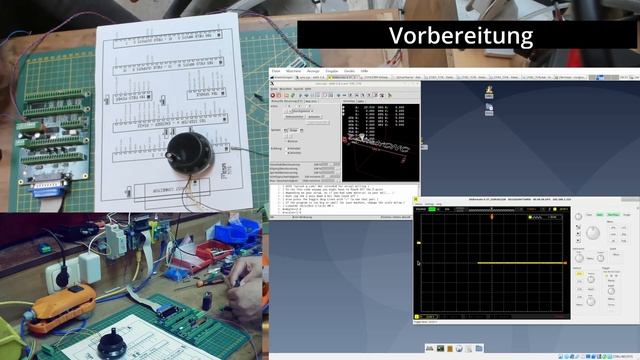Toggle machine power icon in AXIS toolbar

point(279,95)
